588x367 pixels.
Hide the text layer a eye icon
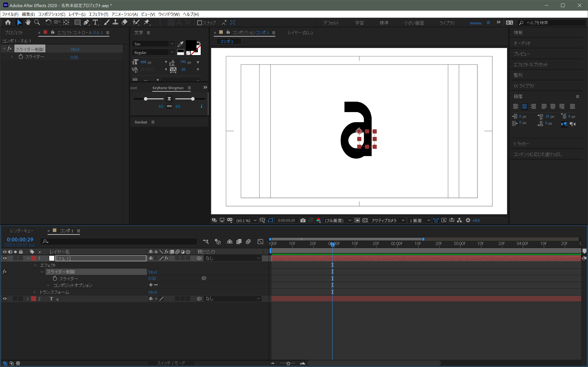[x=5, y=299]
